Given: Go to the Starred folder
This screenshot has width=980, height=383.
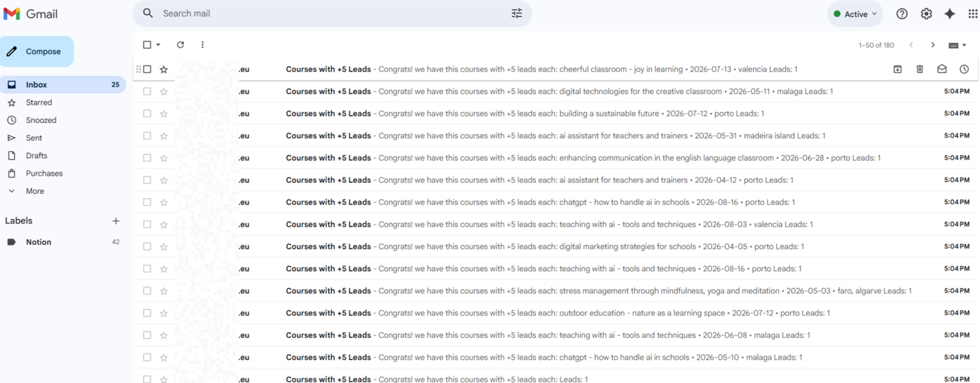Looking at the screenshot, I should click(x=39, y=102).
